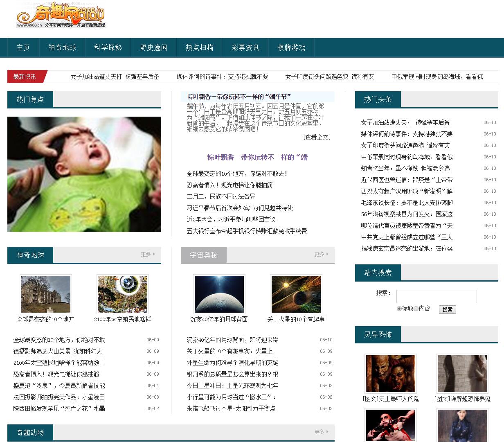Image resolution: width=504 pixels, height=442 pixels.
Task: Open ticker item 中俄军舰同时现身钓岛海域
Action: coord(437,77)
